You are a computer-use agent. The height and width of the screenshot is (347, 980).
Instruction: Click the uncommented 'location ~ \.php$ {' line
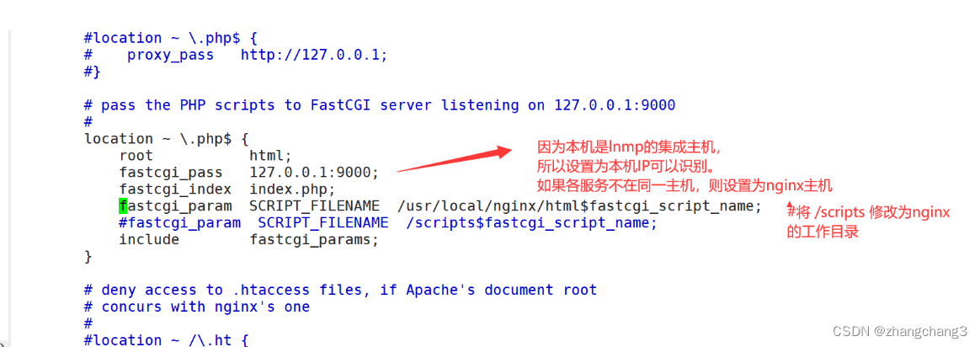166,139
